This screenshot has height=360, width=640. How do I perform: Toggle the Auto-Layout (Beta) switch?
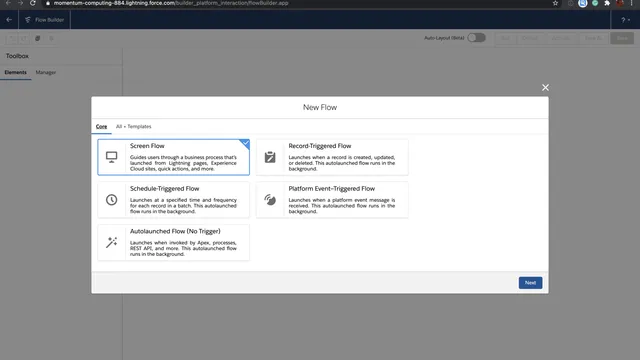click(x=476, y=38)
